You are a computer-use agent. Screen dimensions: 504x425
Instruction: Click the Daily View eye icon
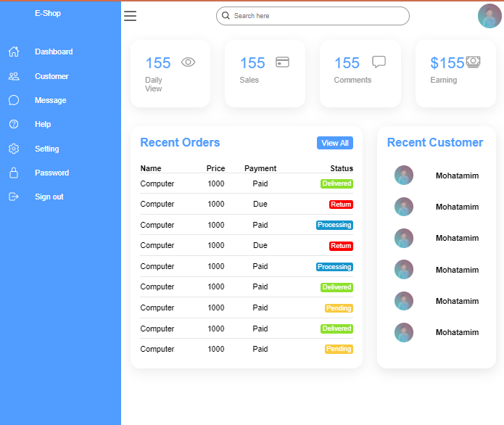188,62
